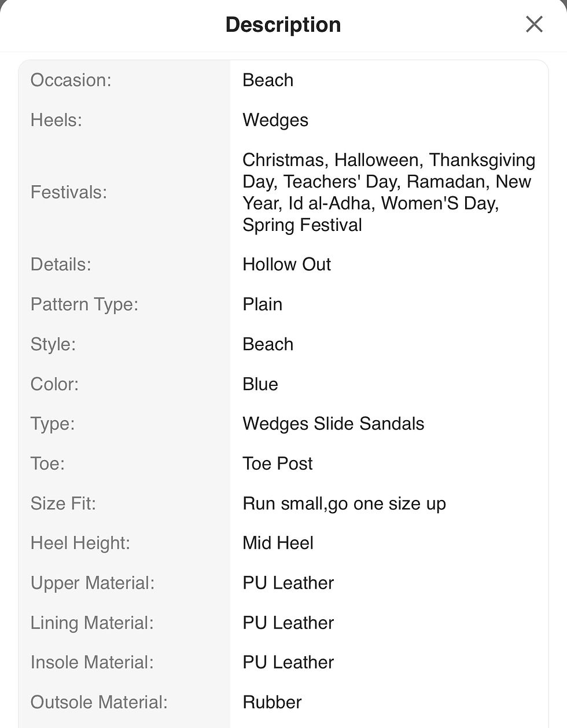The height and width of the screenshot is (728, 567).
Task: Close the Description panel with X icon
Action: 533,24
